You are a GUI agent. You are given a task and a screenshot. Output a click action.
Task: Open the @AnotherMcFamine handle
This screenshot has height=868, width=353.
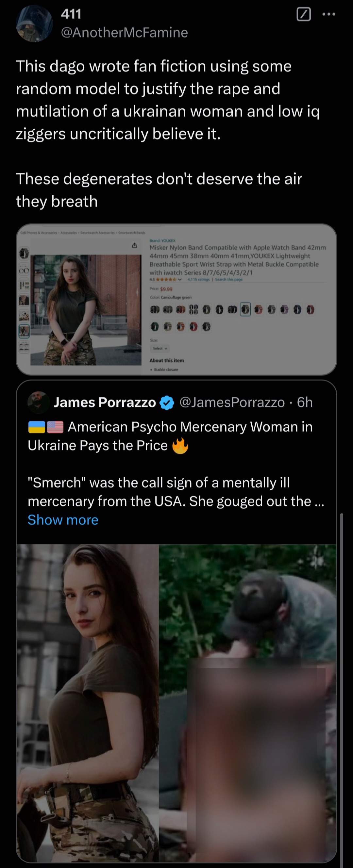point(125,32)
